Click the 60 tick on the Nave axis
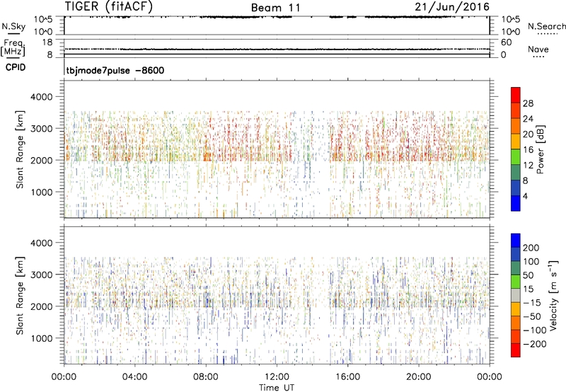Viewport: 566px width, 392px height. (x=506, y=42)
